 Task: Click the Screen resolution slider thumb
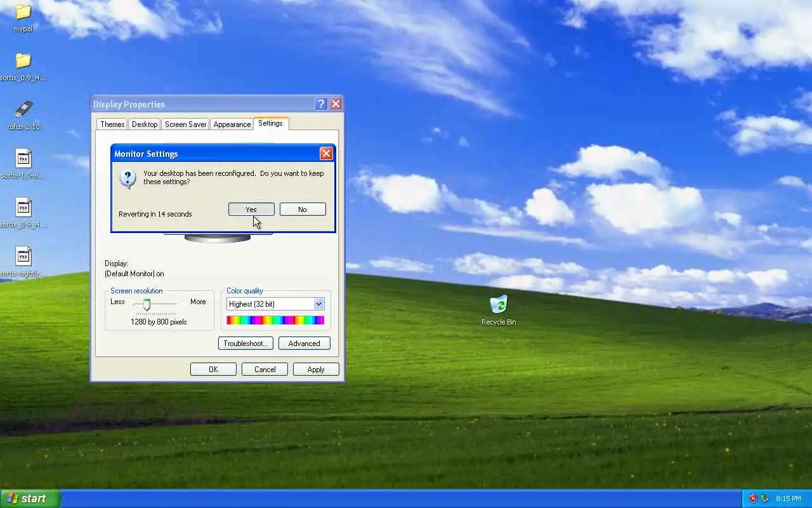click(x=147, y=305)
